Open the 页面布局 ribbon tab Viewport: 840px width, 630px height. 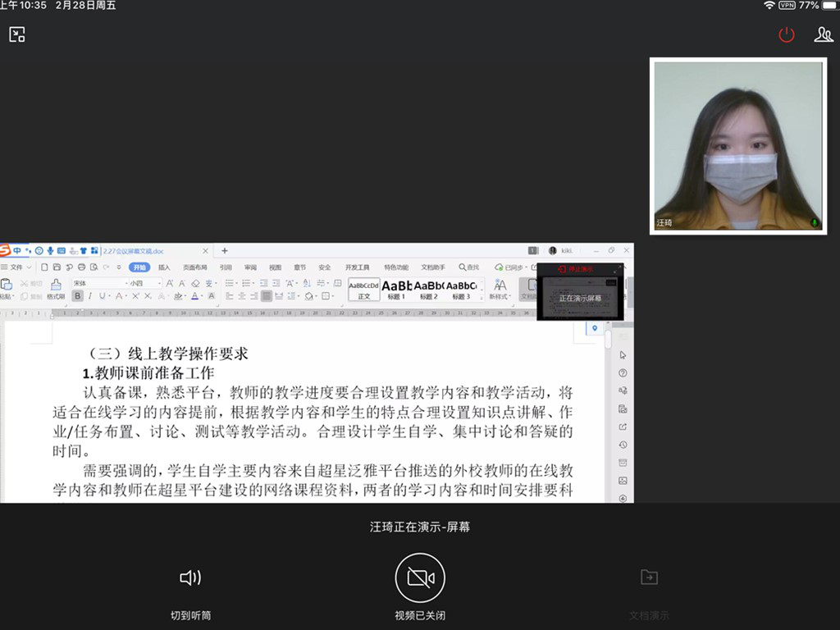(x=195, y=267)
